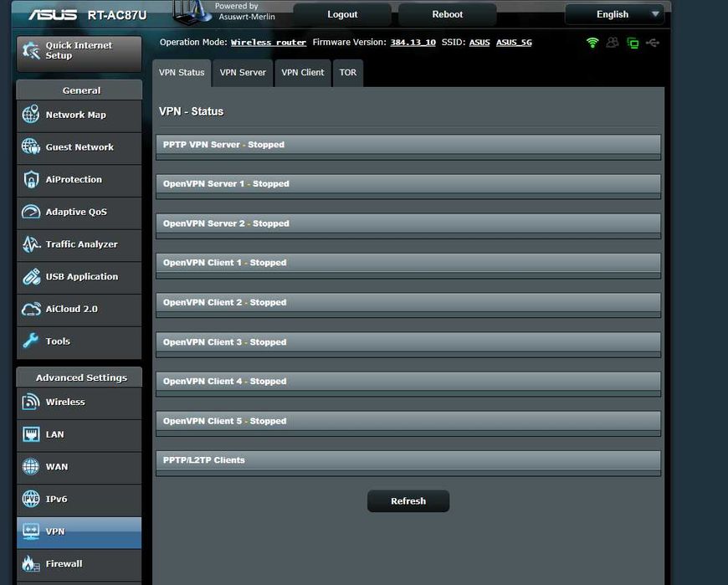
Task: Open AiProtection menu item
Action: click(x=79, y=180)
